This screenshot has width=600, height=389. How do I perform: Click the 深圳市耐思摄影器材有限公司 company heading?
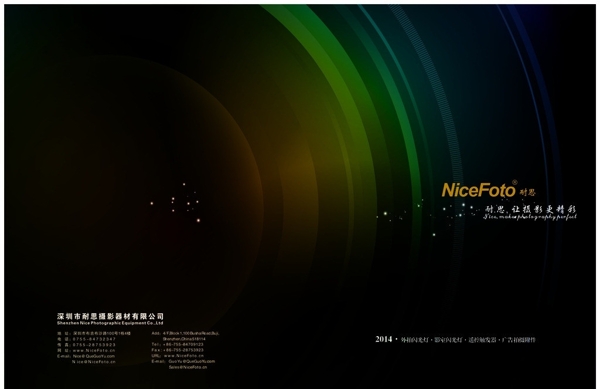[110, 316]
